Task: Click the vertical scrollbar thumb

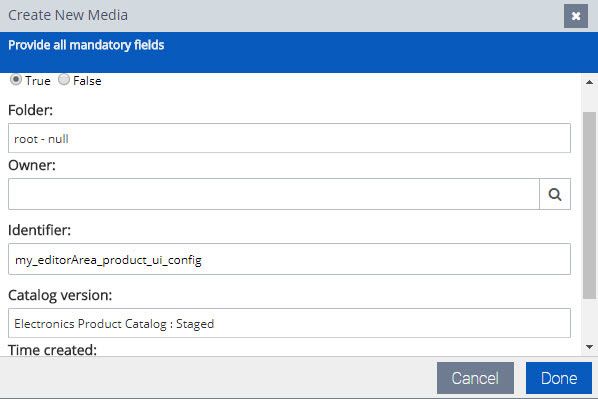Action: click(x=589, y=205)
